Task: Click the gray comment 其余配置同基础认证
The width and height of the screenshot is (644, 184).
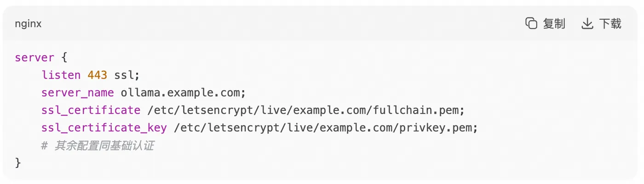Action: tap(103, 146)
